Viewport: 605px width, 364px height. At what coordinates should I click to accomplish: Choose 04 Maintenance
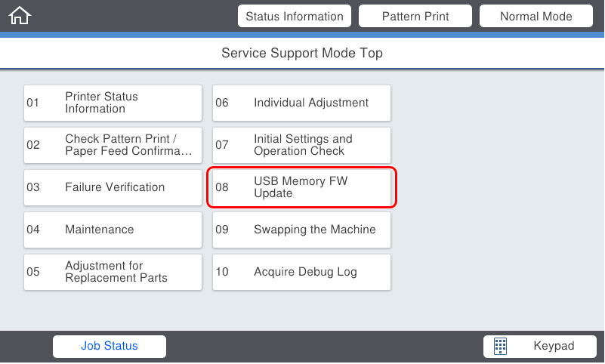click(x=113, y=230)
